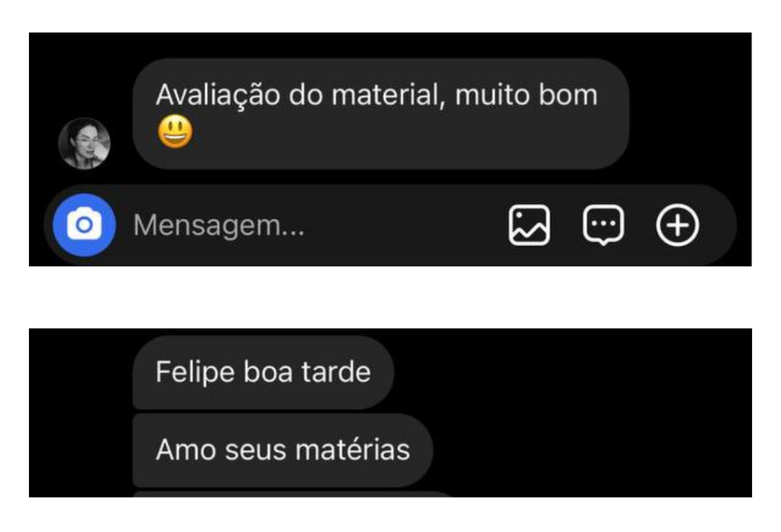Click the word 'seus' in the second bubble
The height and width of the screenshot is (532, 781).
(x=256, y=450)
